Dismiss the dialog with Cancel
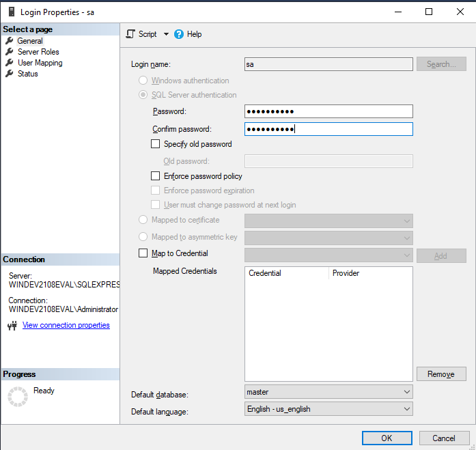476x450 pixels. (x=444, y=438)
